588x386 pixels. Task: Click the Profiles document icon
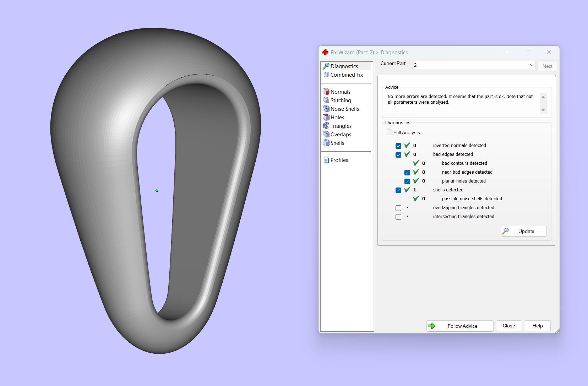point(326,160)
